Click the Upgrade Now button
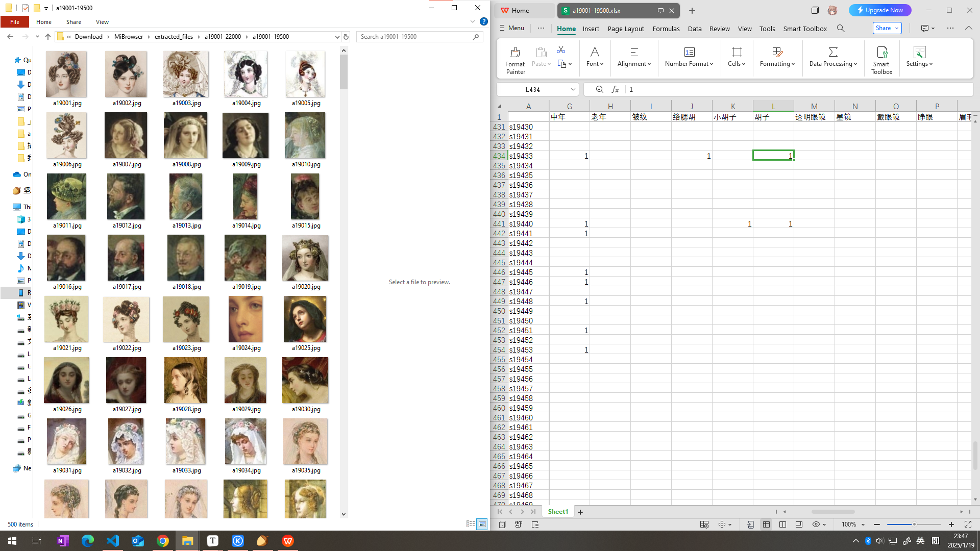This screenshot has height=551, width=980. 880,10
